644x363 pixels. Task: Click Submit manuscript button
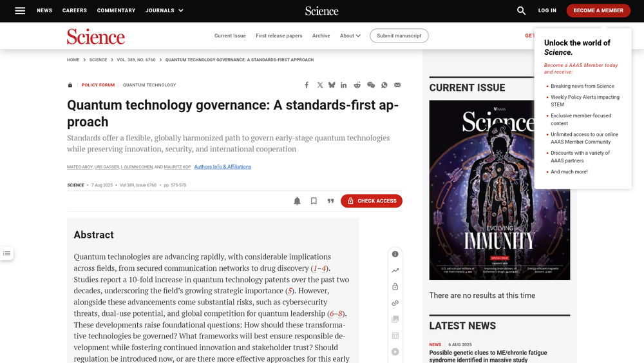click(x=399, y=35)
